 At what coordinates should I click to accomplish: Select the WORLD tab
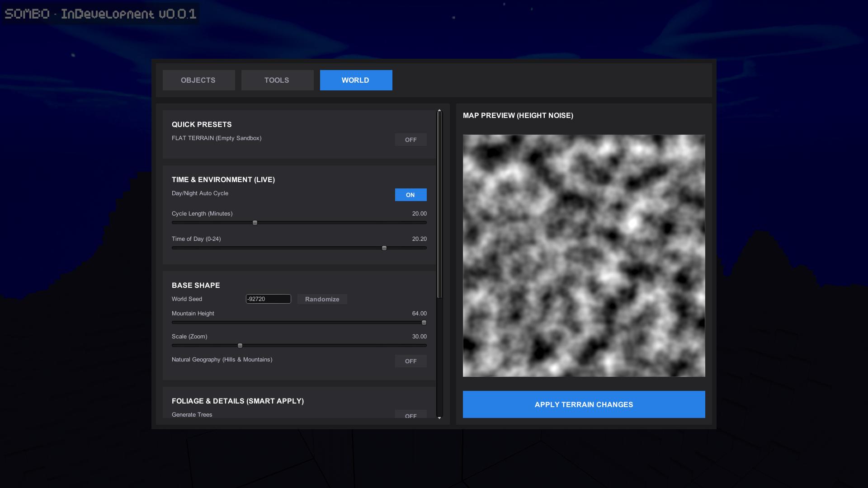356,80
